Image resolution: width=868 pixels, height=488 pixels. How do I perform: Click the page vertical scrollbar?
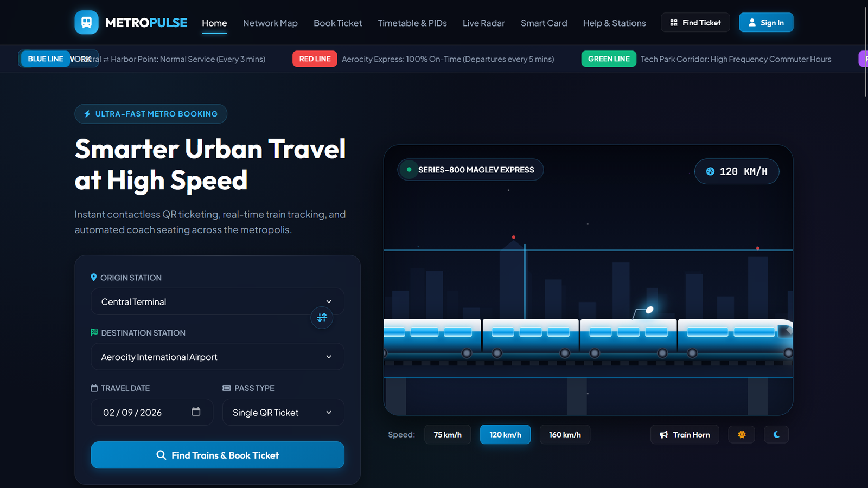pyautogui.click(x=865, y=52)
